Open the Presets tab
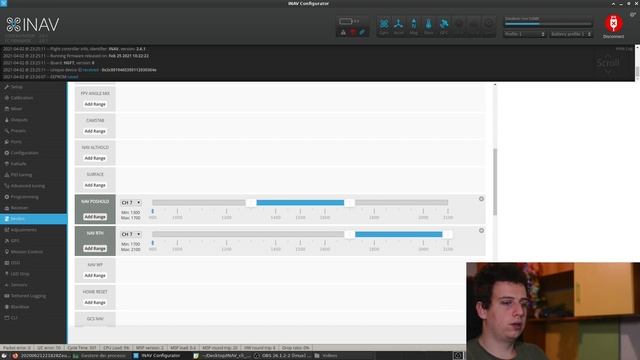Image resolution: width=640 pixels, height=360 pixels. (x=33, y=131)
